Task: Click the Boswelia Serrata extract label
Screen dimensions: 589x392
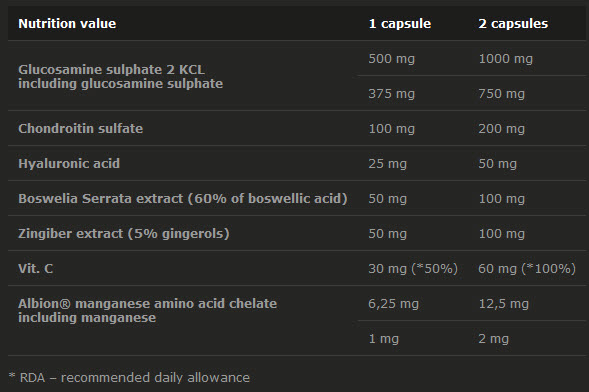Action: pyautogui.click(x=183, y=199)
